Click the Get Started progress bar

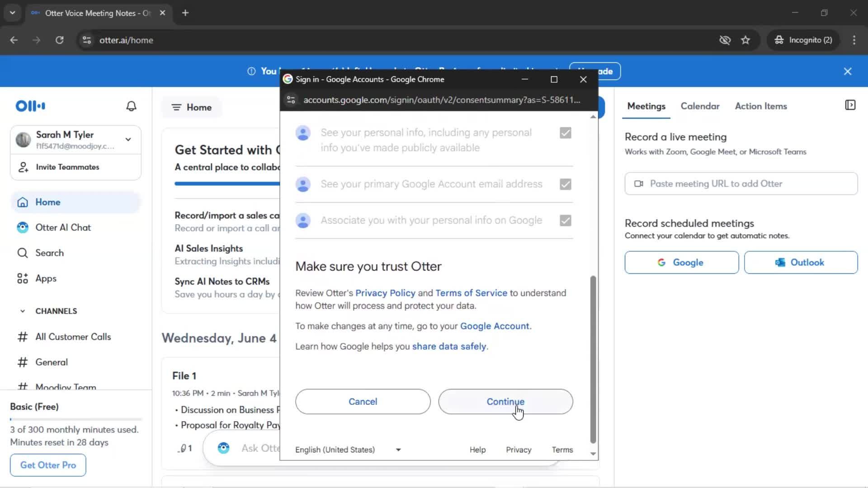(x=227, y=184)
